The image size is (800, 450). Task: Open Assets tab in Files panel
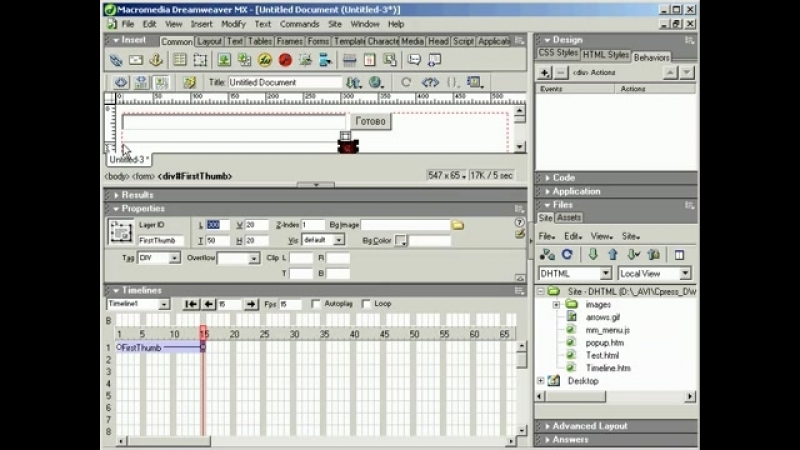(x=568, y=218)
